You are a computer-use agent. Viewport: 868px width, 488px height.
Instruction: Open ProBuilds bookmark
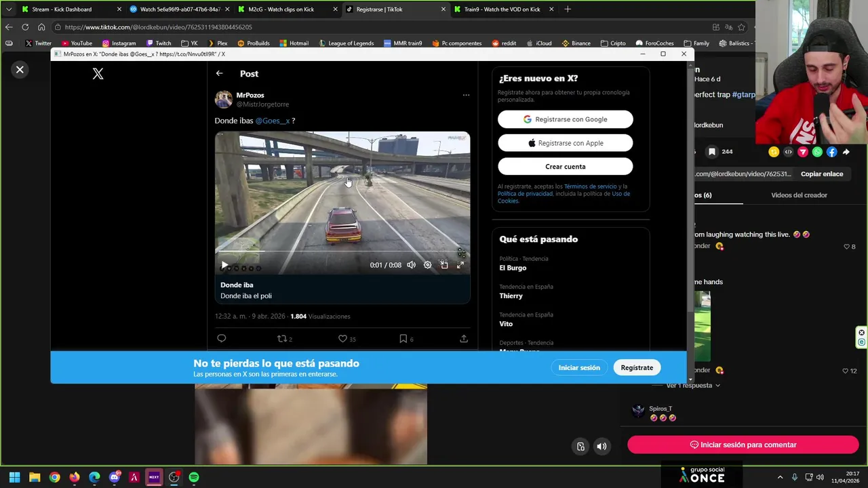click(x=253, y=43)
